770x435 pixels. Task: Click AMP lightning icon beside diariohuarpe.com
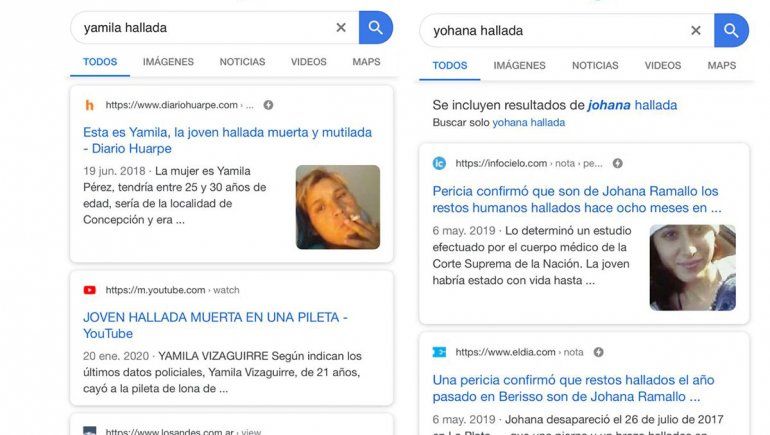point(268,105)
